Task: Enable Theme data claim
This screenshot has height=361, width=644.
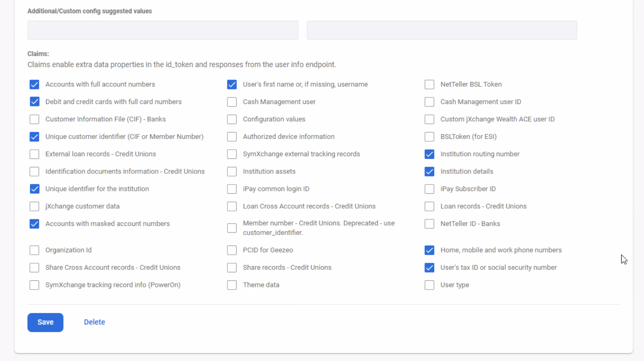Action: tap(232, 285)
